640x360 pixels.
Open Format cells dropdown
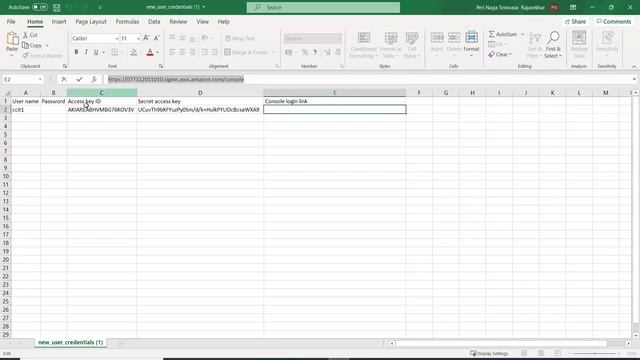[471, 44]
